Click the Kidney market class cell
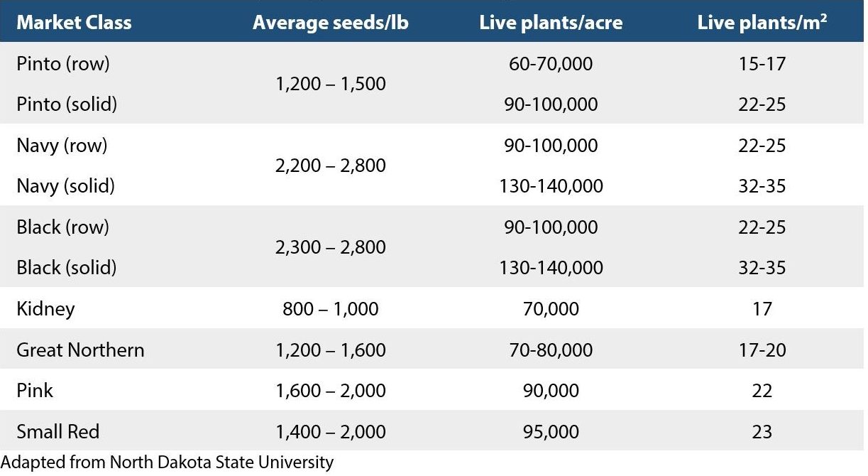 [x=45, y=309]
